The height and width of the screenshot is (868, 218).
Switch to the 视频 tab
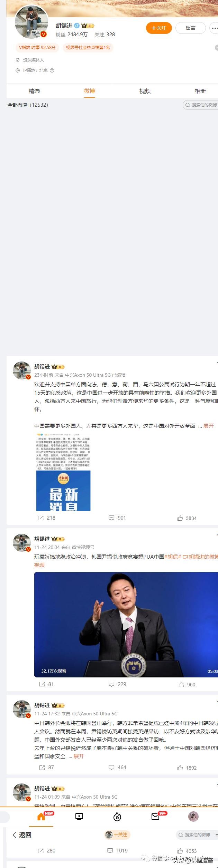145,91
